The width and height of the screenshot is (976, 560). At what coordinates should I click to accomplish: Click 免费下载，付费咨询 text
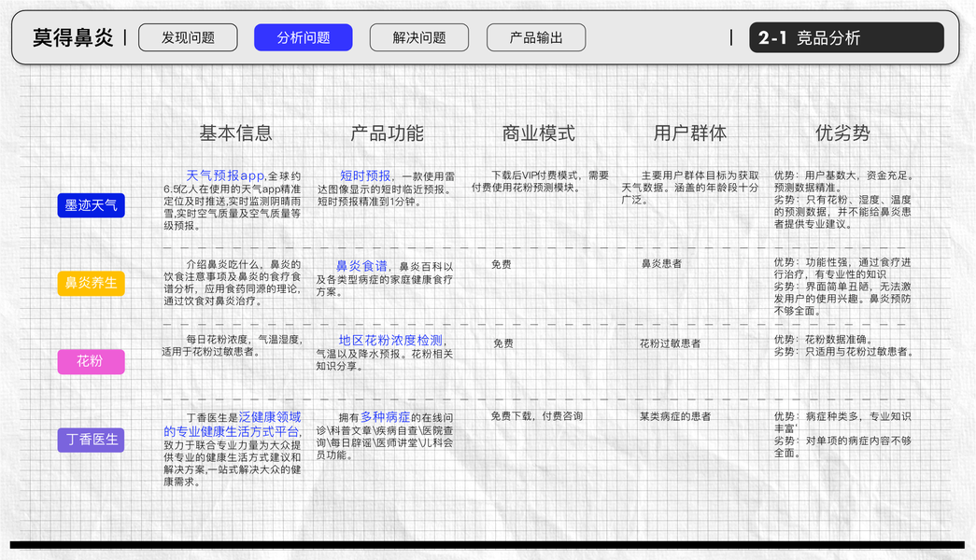(536, 415)
